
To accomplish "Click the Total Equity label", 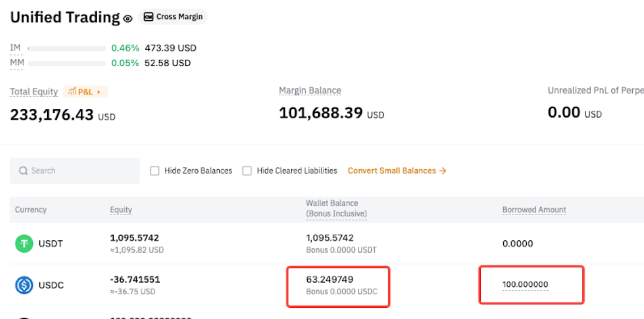I will tap(34, 92).
